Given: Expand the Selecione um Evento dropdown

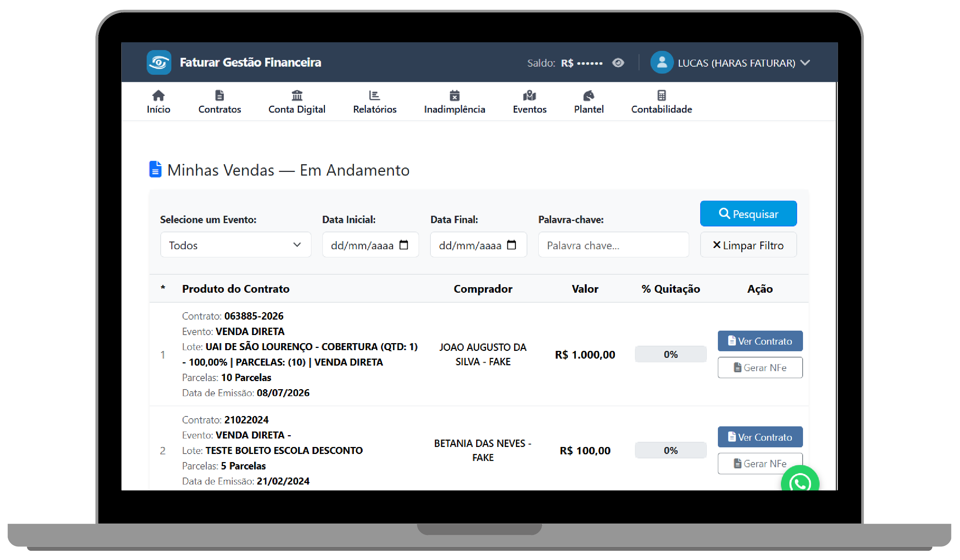Looking at the screenshot, I should (236, 245).
